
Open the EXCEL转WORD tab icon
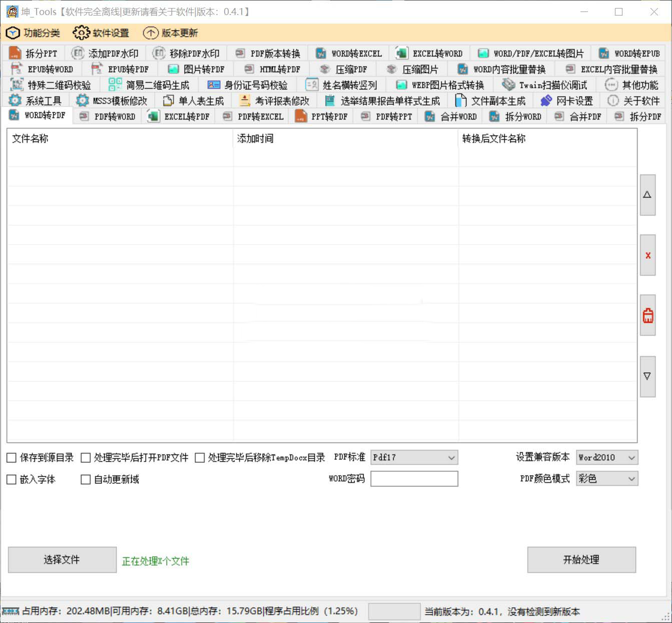[402, 53]
